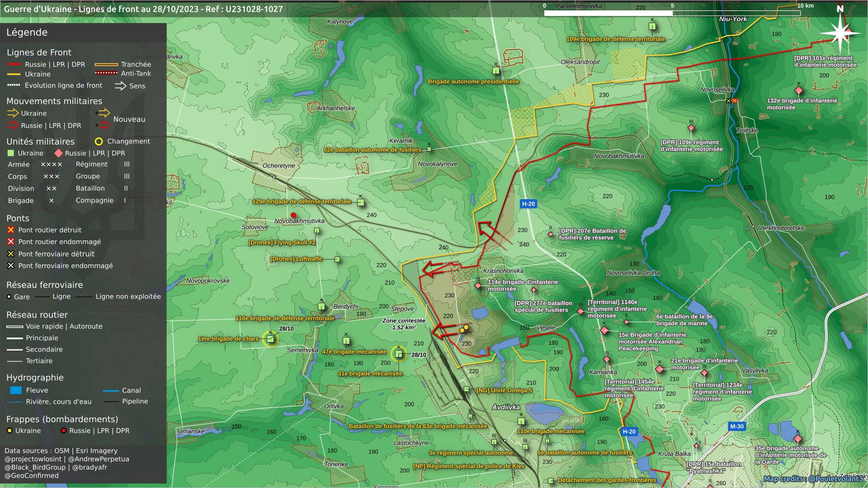868x488 pixels.
Task: Click the 110e brigade mécanisée unit marker
Action: click(x=521, y=421)
